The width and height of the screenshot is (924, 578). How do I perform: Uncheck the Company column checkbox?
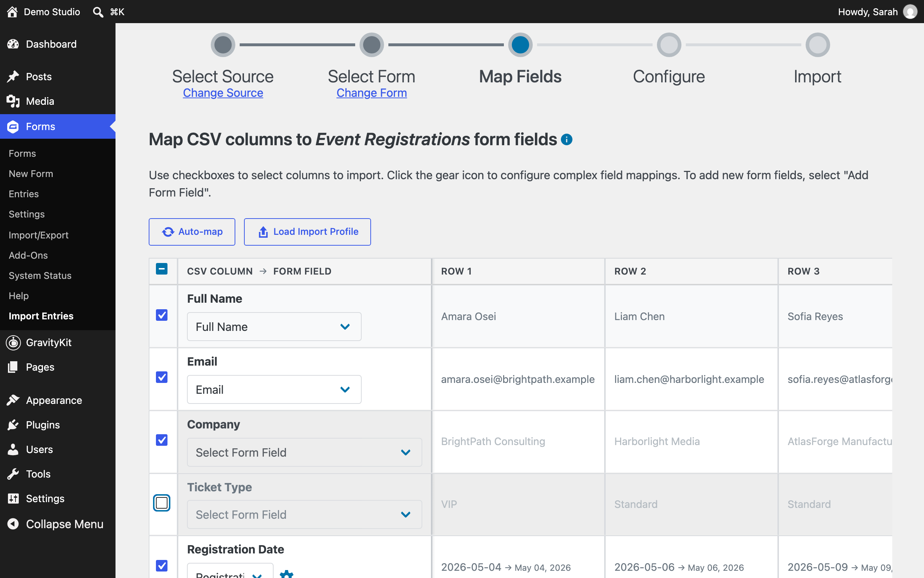(162, 440)
